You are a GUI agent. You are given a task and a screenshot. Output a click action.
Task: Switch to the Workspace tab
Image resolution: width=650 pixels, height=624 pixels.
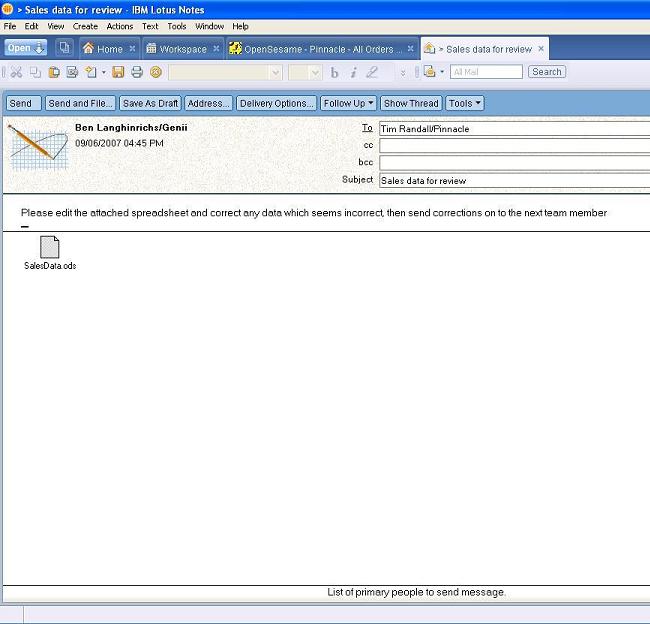point(182,48)
